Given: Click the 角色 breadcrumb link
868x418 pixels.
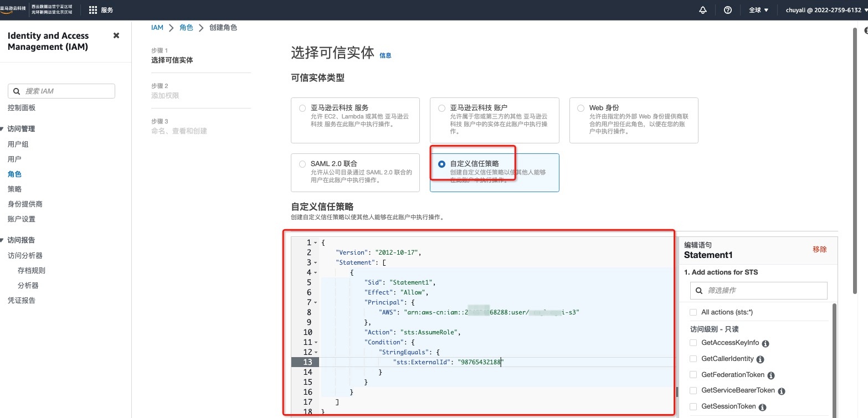Looking at the screenshot, I should [187, 28].
